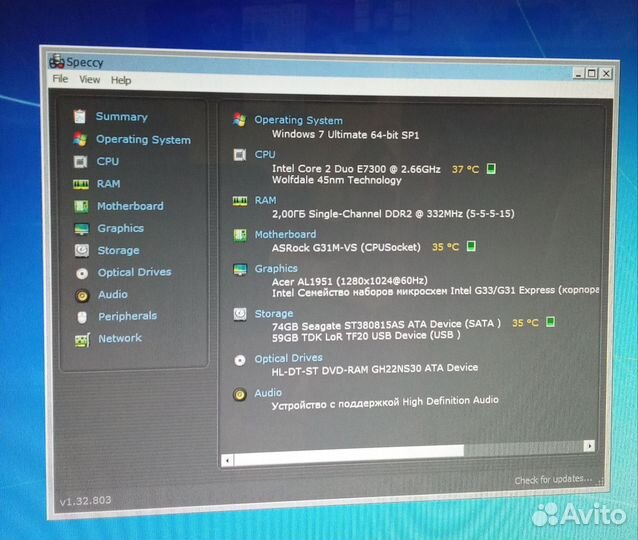Click the RAM icon in summary panel
Viewport: 638px width, 540px height.
click(240, 201)
